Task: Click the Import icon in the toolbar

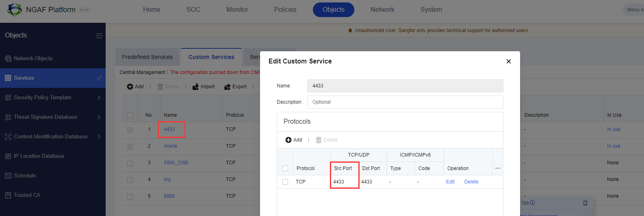Action: (x=196, y=87)
